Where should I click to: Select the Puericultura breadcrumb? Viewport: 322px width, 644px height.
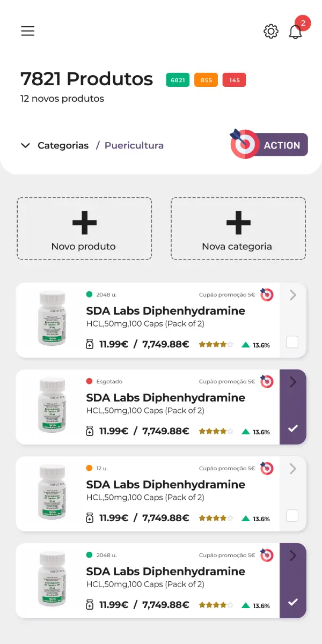(x=134, y=145)
